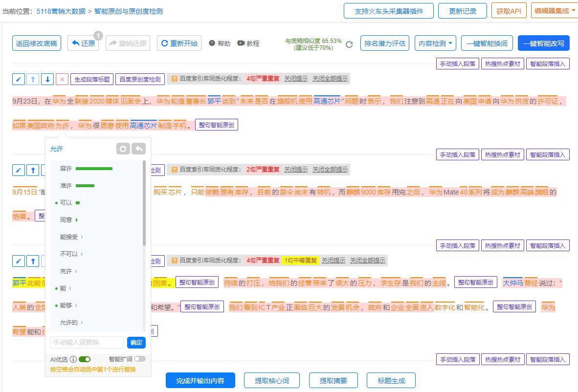Screen dimensions: 578x392
Task: Toggle the 智能扩词 switch
Action: [140, 359]
